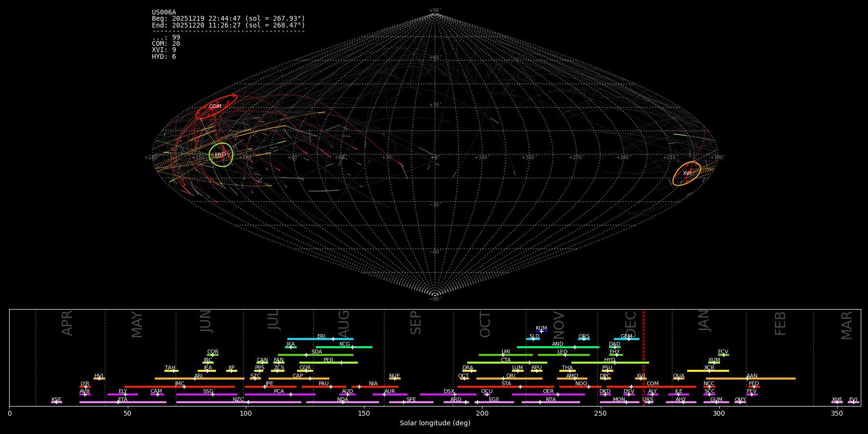Viewport: 868px width, 434px height.
Task: Click the red COM radiant ellipse on sky map
Action: tap(216, 107)
